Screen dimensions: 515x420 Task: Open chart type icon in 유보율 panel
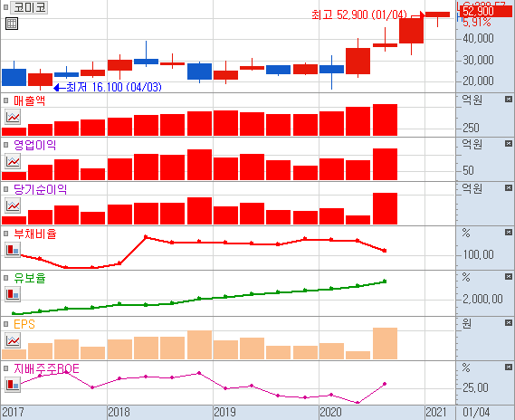tap(13, 294)
